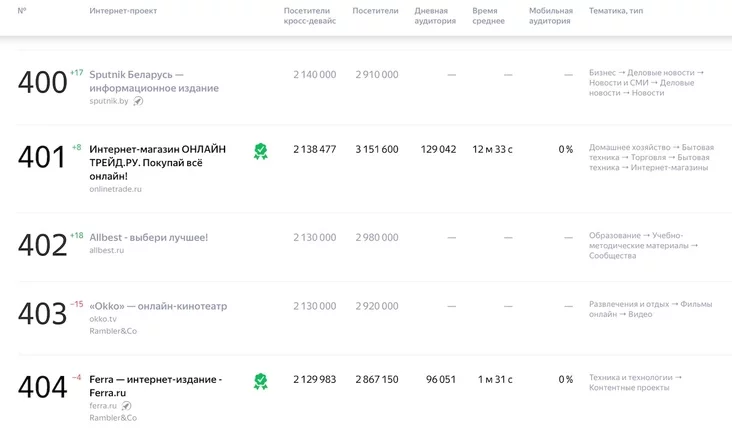This screenshot has width=732, height=434.
Task: Click the okko.tv domain text
Action: pyautogui.click(x=103, y=319)
